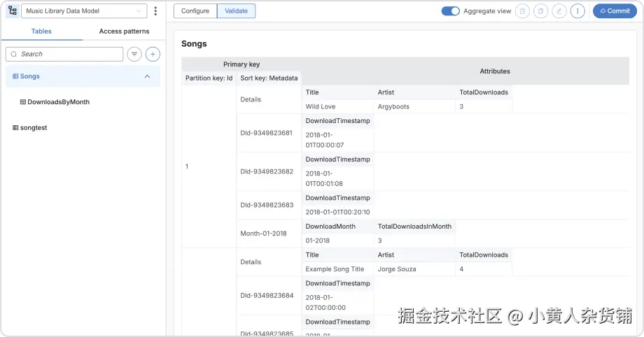Collapse the Songs table chevron
This screenshot has height=337, width=644.
tap(147, 76)
